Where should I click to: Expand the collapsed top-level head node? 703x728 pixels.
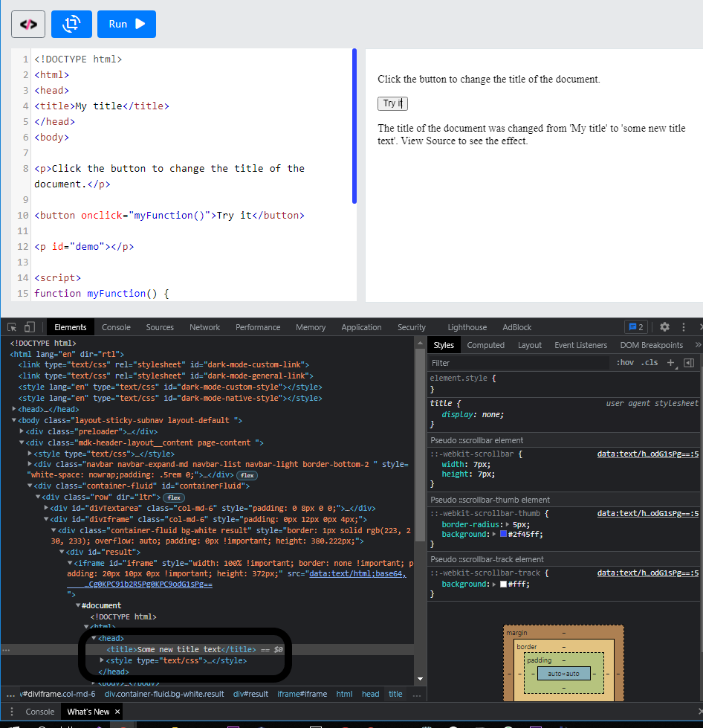click(x=14, y=409)
